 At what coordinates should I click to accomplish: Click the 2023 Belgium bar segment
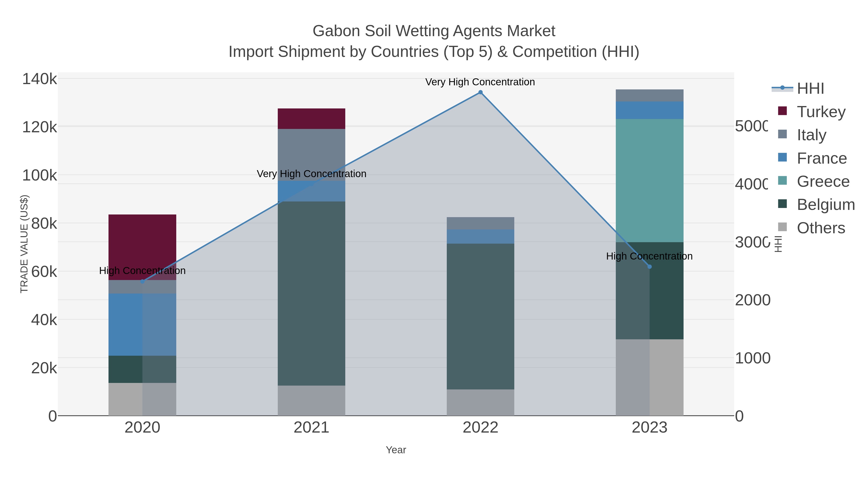[x=650, y=291]
